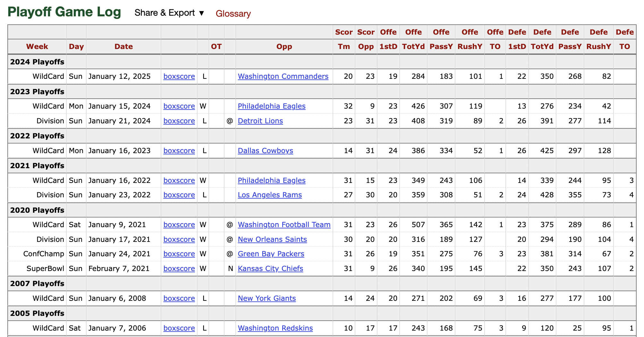Open boxscore for January 16, 2023 game
Viewport: 644px width, 337px height.
tap(179, 151)
